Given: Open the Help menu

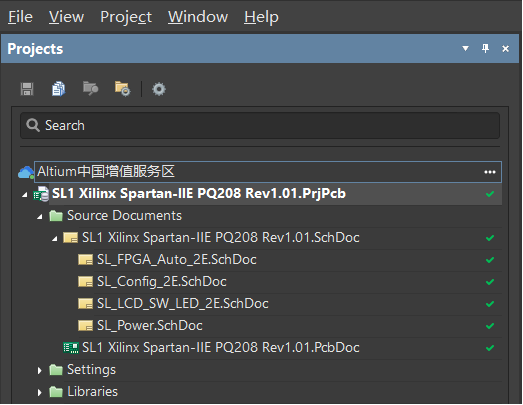Looking at the screenshot, I should pos(261,17).
